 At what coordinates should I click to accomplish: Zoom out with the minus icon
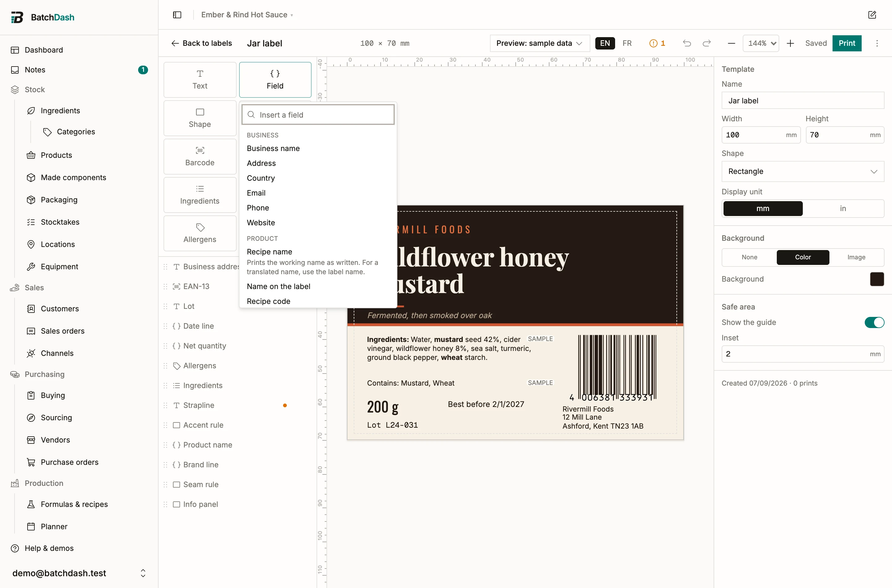731,43
